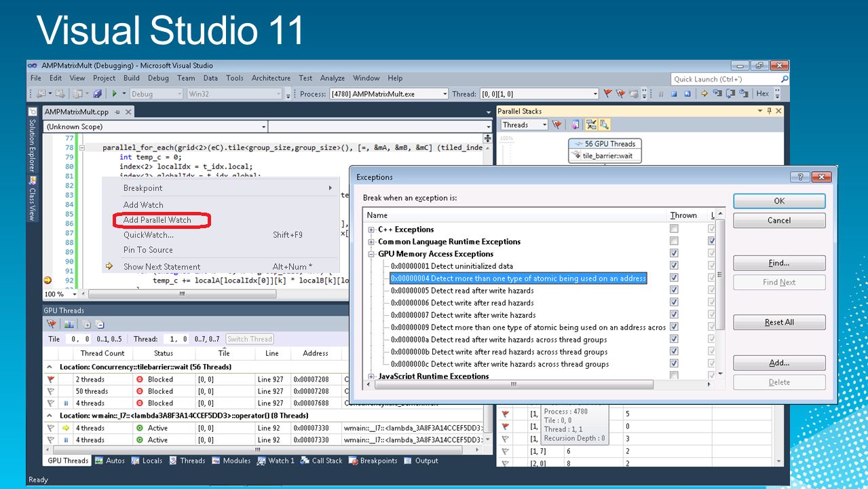The height and width of the screenshot is (489, 868).
Task: Click the Exceptions list horizontal scrollbar
Action: point(513,384)
